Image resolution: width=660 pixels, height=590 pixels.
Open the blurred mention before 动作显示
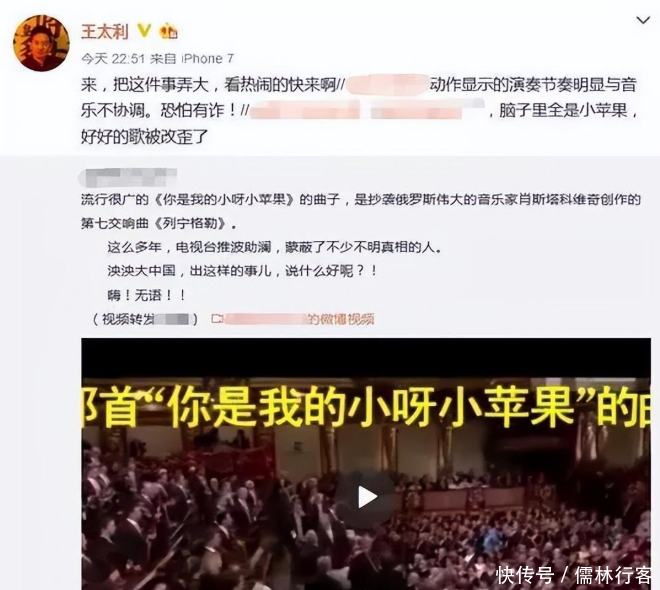coord(386,85)
